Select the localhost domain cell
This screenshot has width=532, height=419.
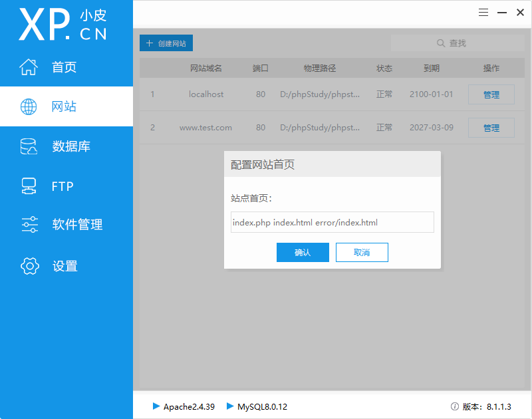tap(206, 94)
